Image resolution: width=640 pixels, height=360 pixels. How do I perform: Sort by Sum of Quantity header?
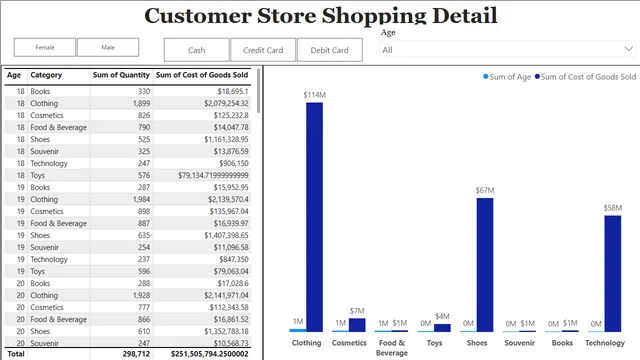(121, 75)
